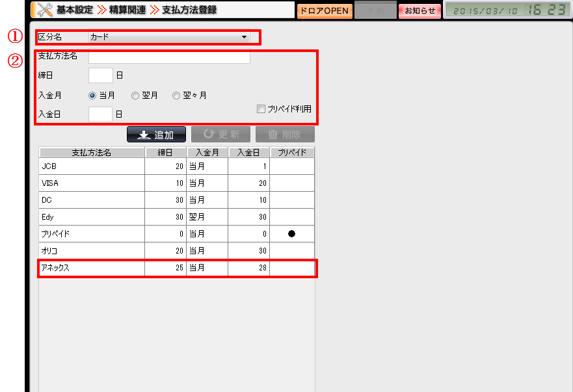Screen dimensions: 573x392
Task: Click the 更新 update button
Action: point(220,135)
